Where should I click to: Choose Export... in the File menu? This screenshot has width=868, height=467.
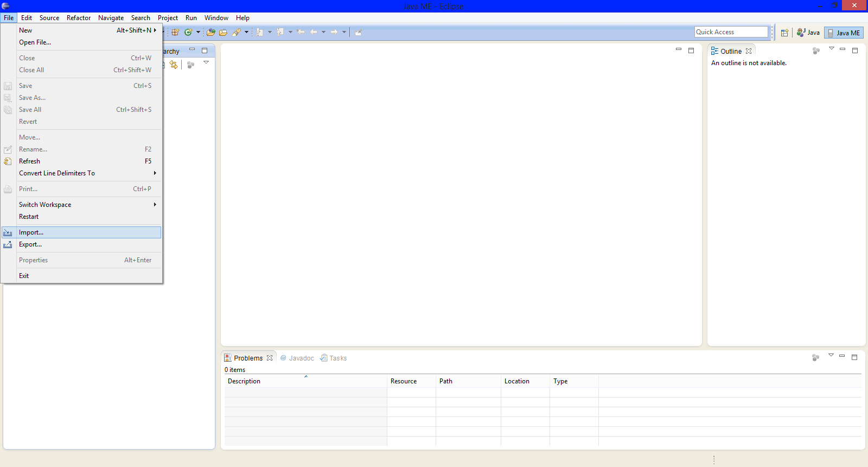pos(30,244)
